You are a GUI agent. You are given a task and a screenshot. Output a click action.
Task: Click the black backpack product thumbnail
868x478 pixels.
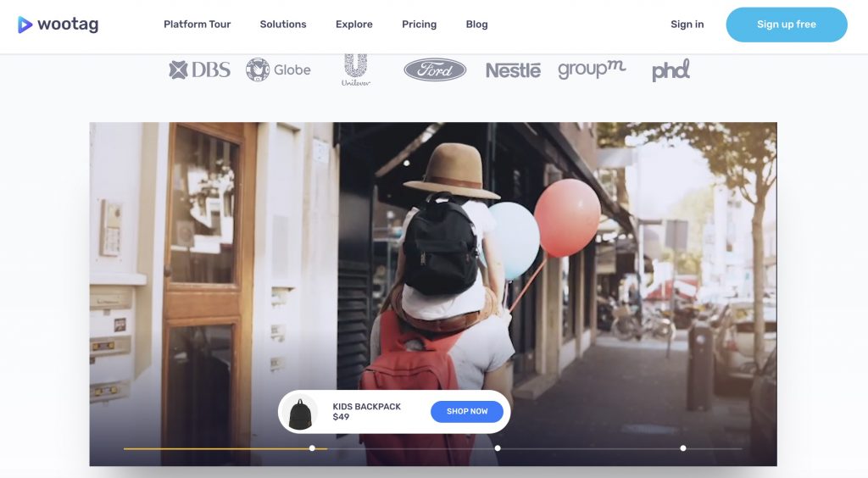click(x=300, y=413)
